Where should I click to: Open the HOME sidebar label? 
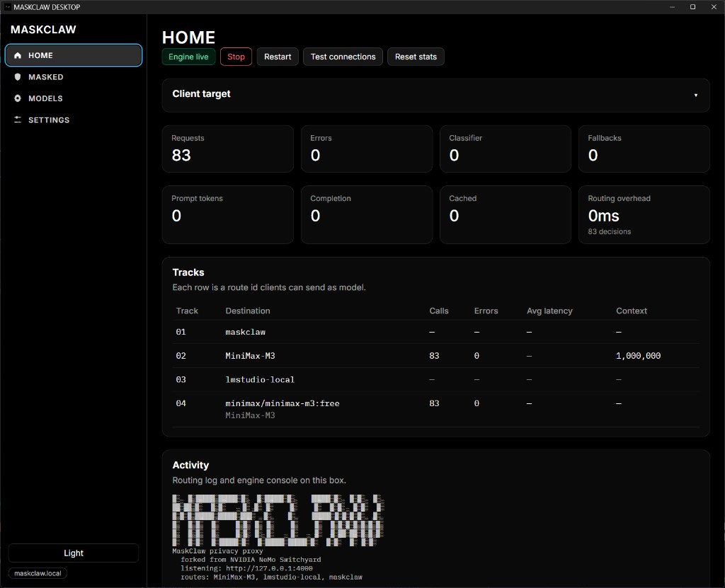click(x=40, y=55)
